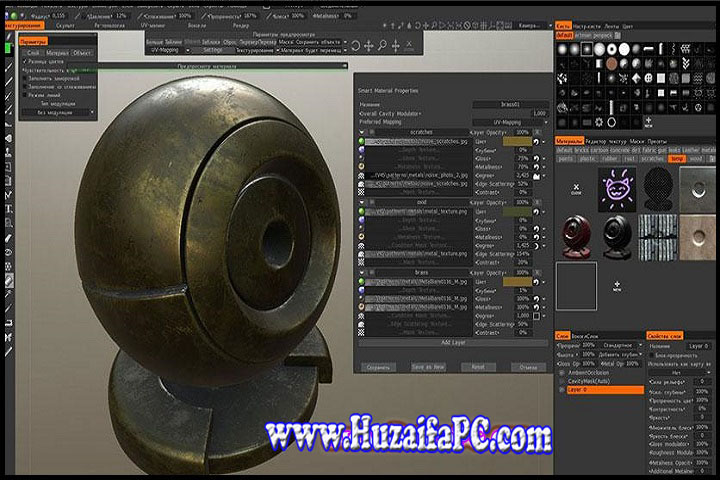Click the move arrows icon in preview options
Viewport: 720px width, 480px height.
(369, 46)
